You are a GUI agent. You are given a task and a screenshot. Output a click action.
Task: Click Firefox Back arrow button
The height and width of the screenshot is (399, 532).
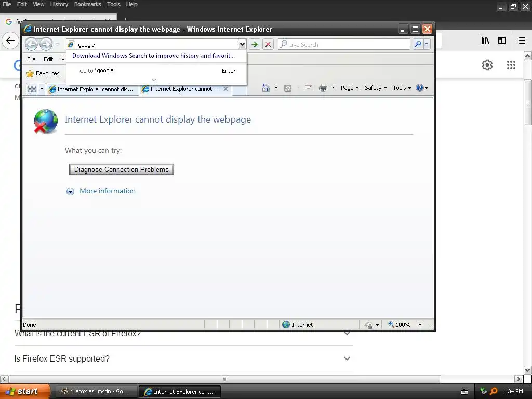click(10, 41)
